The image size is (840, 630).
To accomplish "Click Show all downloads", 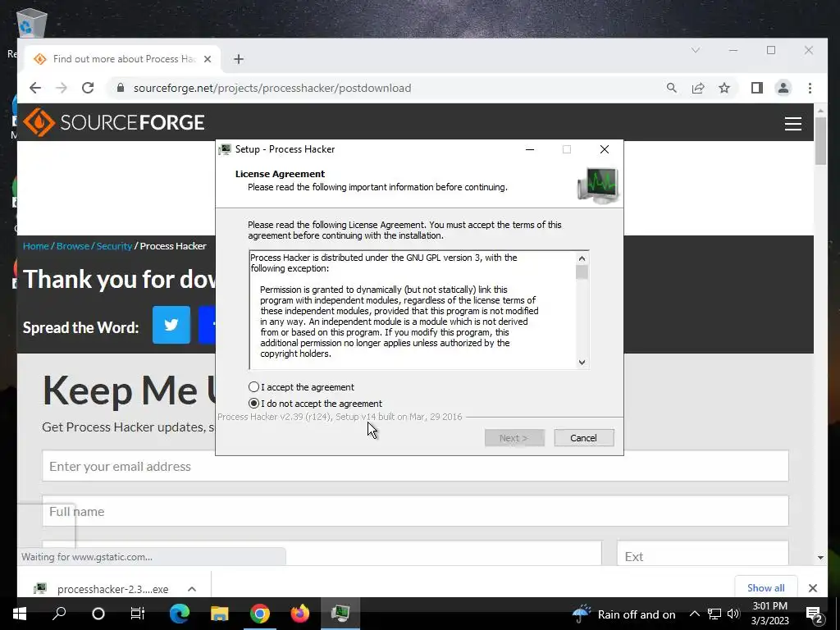I will (x=765, y=587).
